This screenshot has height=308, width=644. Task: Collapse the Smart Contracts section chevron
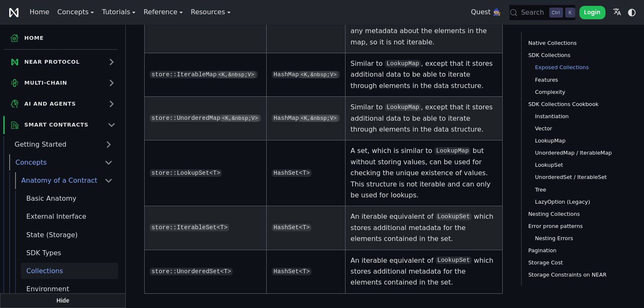click(112, 125)
